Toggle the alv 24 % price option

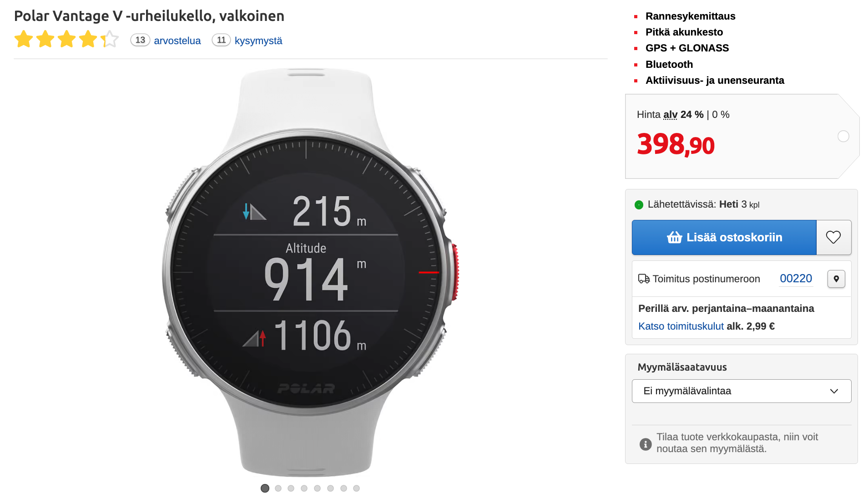(x=683, y=115)
